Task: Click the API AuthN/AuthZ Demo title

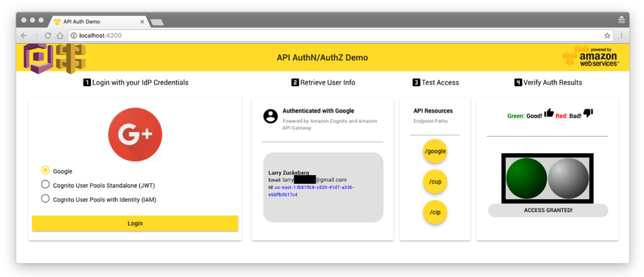Action: [322, 57]
